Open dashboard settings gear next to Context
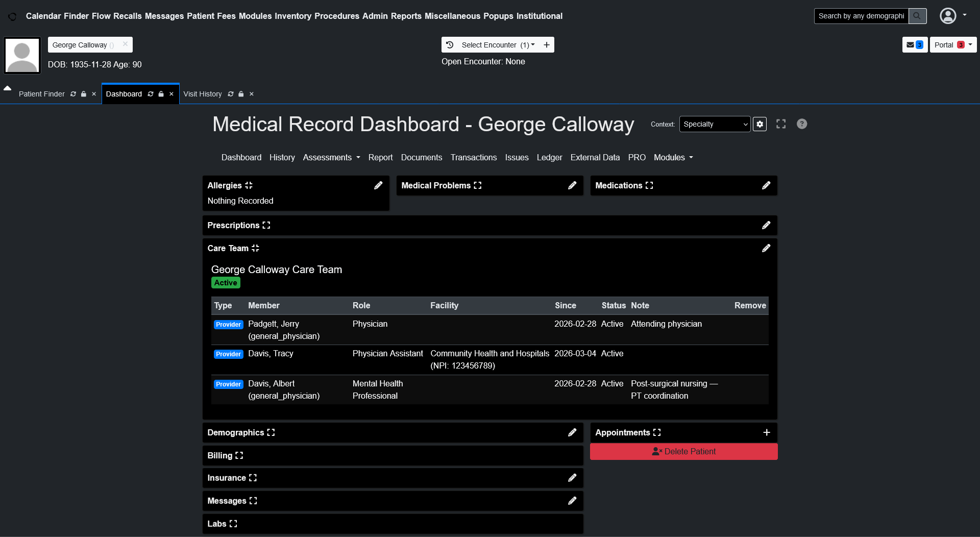The image size is (980, 537). point(759,124)
